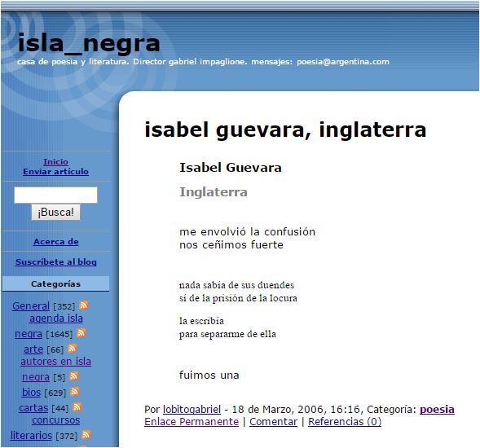Image resolution: width=480 pixels, height=448 pixels.
Task: Open RSS feed for autores en isla negra
Action: pyautogui.click(x=74, y=376)
